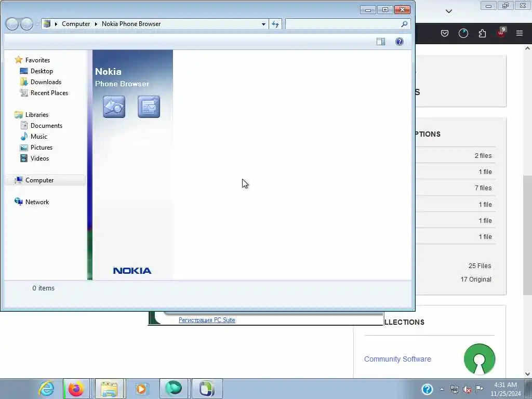The image size is (532, 399).
Task: Click the 17 Original text in Firefox
Action: pos(476,279)
